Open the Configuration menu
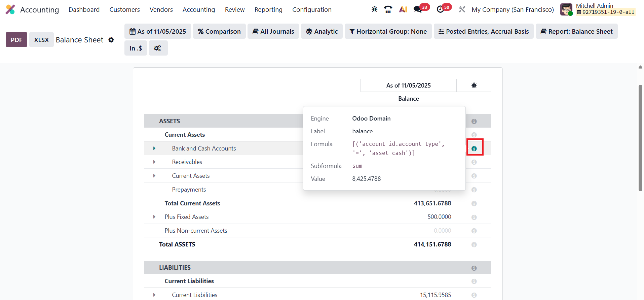Viewport: 644px width, 300px height. (311, 9)
